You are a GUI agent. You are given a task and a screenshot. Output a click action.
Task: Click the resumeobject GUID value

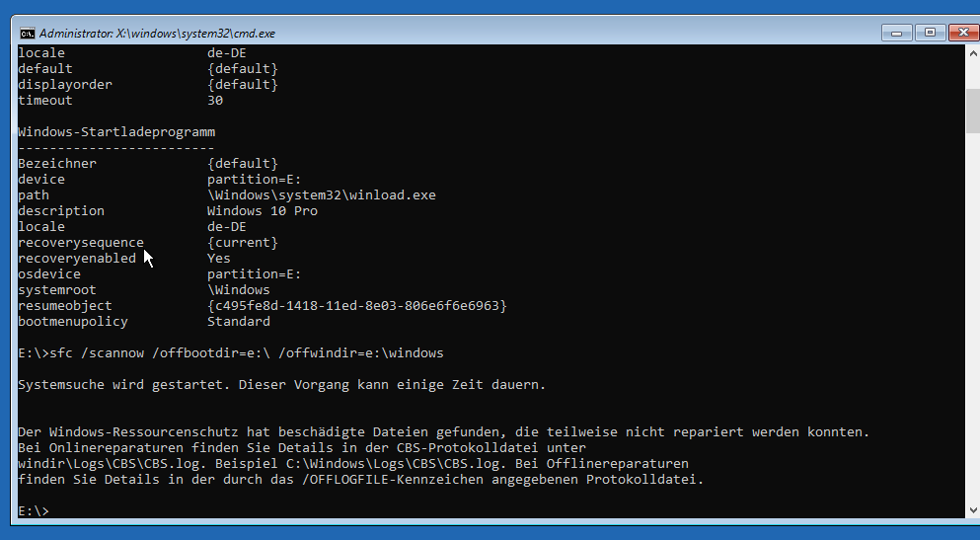(356, 305)
